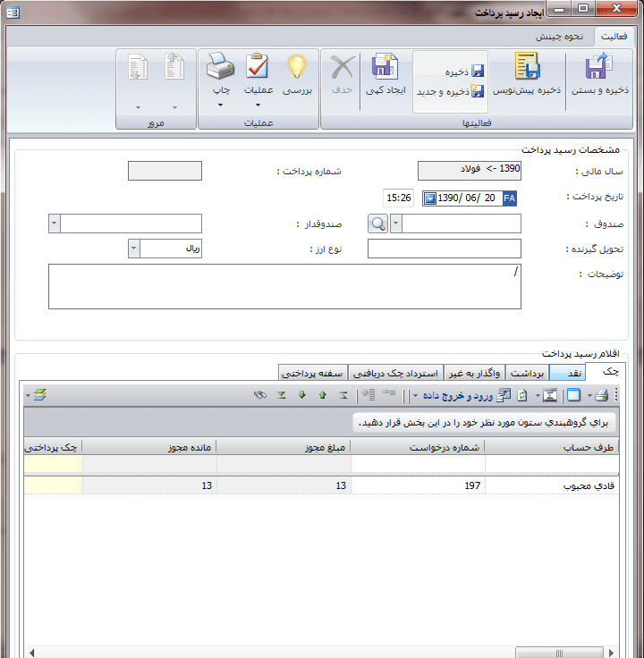This screenshot has width=644, height=658.
Task: Toggle FA calendar language button
Action: point(510,198)
